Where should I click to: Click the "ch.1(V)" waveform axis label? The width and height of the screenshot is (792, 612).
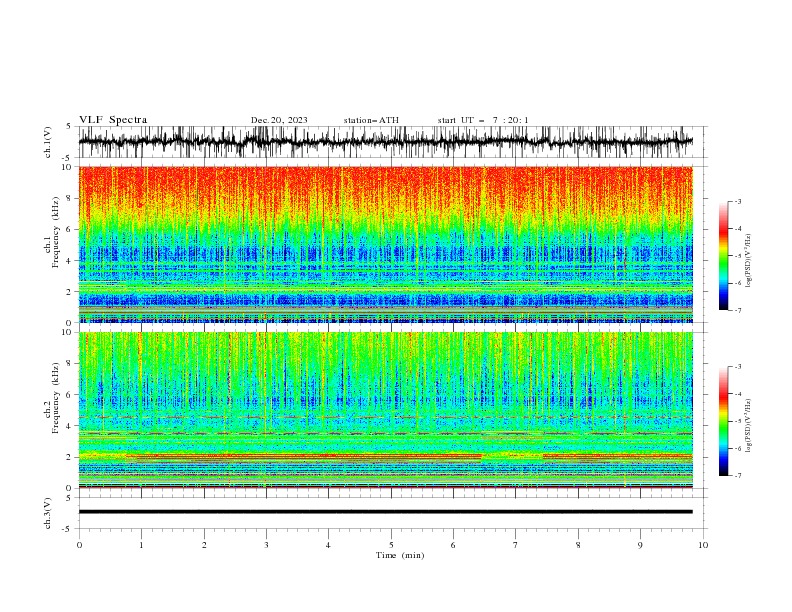coord(48,142)
